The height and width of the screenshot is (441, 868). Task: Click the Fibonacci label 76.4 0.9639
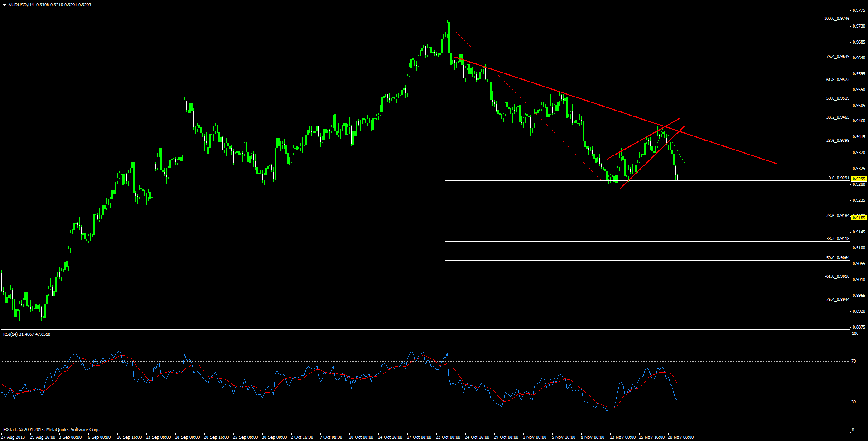(x=838, y=57)
